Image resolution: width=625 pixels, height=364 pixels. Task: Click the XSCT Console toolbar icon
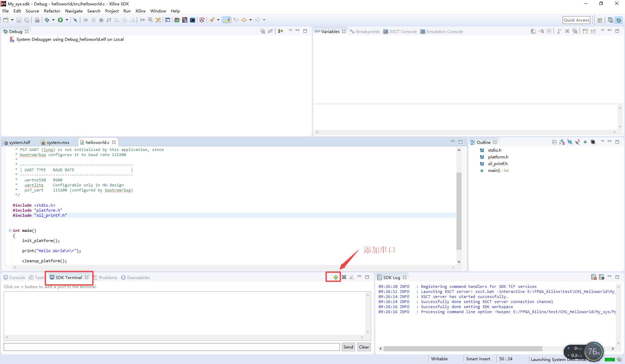coord(192,20)
